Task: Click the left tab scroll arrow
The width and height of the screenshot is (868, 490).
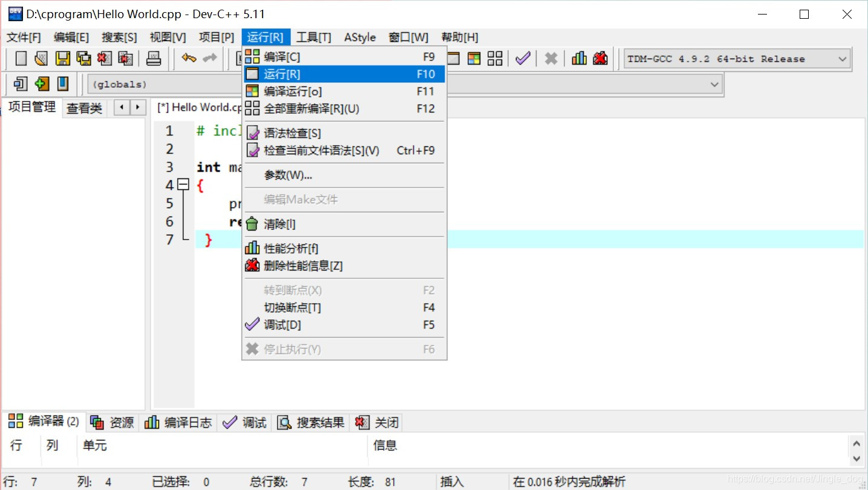Action: click(x=122, y=108)
